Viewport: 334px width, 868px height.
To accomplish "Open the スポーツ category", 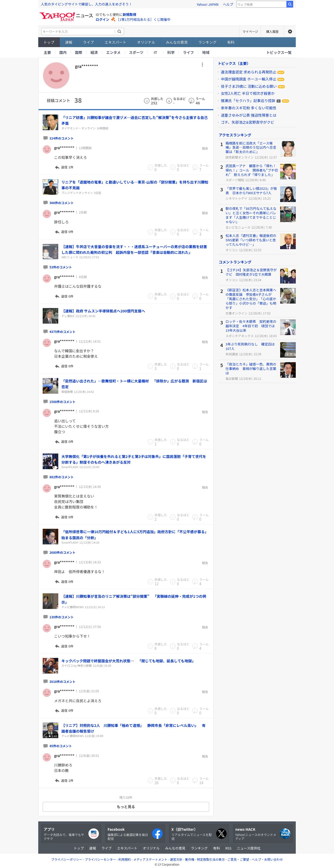I will click(136, 53).
